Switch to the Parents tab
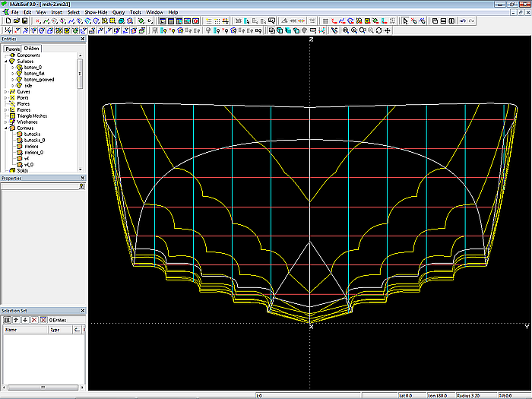532x399 pixels. pyautogui.click(x=12, y=49)
